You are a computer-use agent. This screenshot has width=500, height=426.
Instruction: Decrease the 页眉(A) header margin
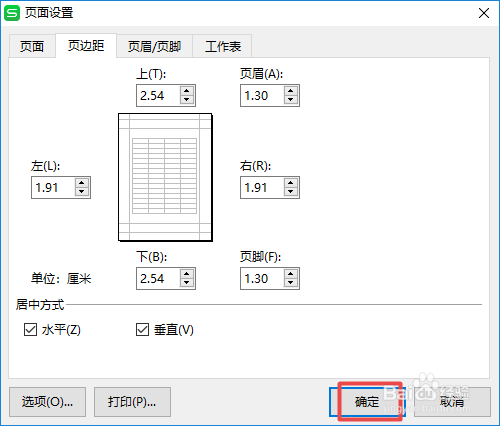coord(291,100)
